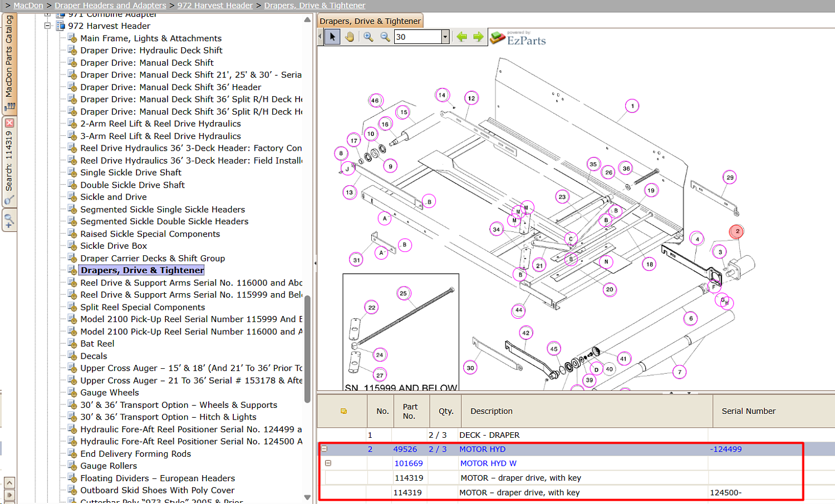
Task: Select callout 12 on the diagram
Action: point(471,98)
